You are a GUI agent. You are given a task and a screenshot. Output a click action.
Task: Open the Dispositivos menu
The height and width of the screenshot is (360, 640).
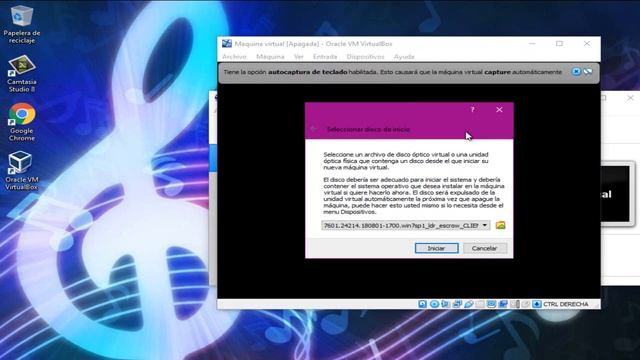[365, 57]
